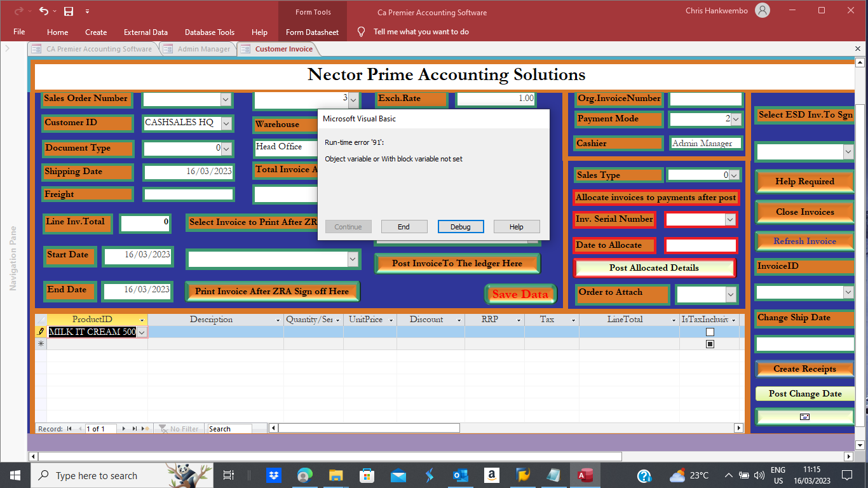Viewport: 868px width, 488px height.
Task: Click Post InvoiceTo The ledger Here
Action: (457, 263)
